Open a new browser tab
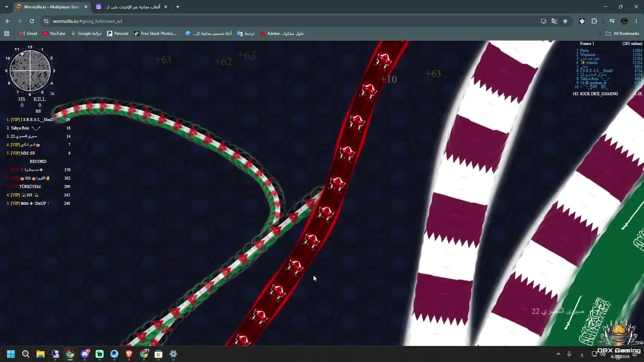The height and width of the screenshot is (362, 644). [178, 7]
